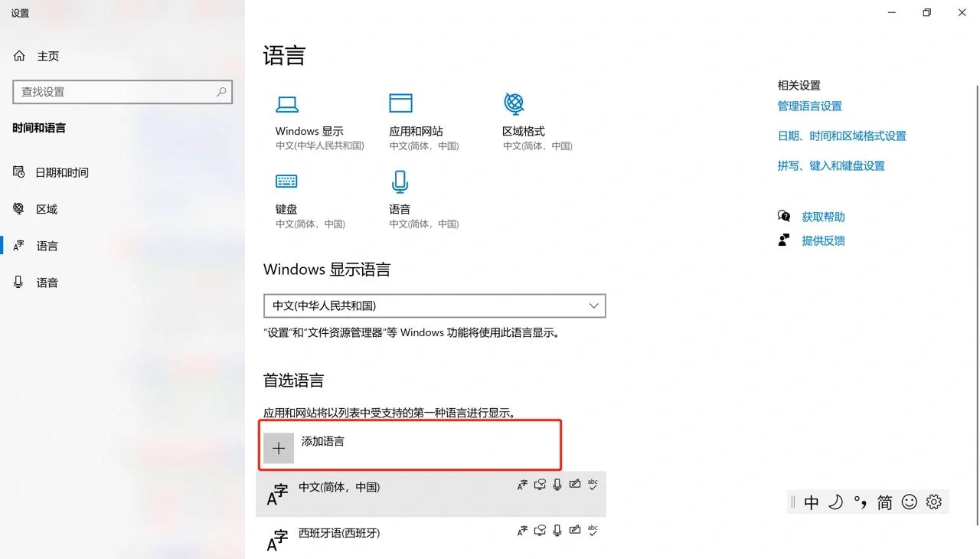
Task: Click the Windows 显示 tile label
Action: pyautogui.click(x=309, y=131)
